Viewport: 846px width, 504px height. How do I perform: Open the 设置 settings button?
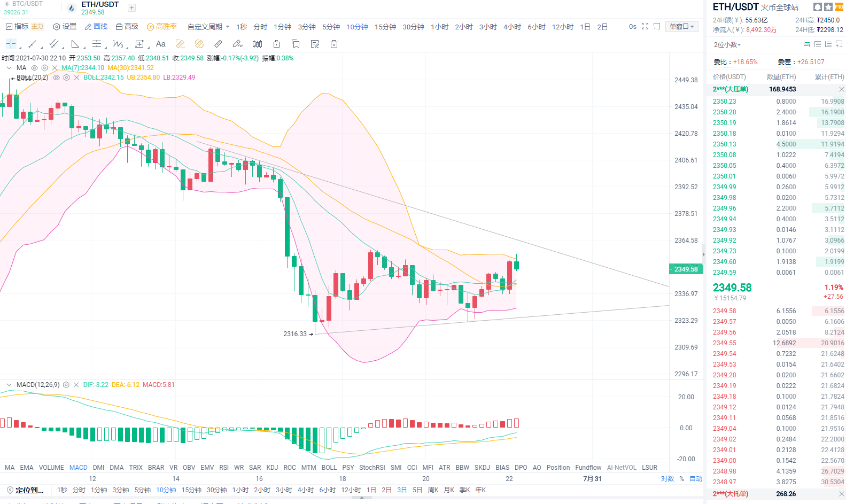tap(65, 27)
